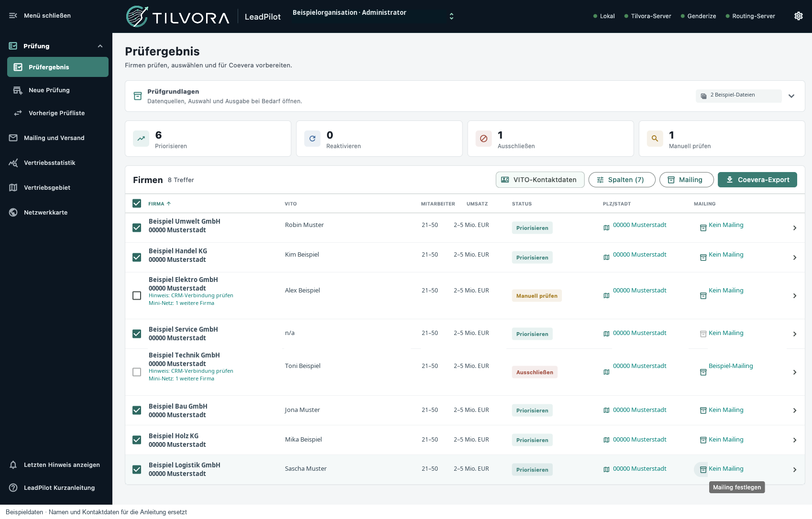The width and height of the screenshot is (812, 519).
Task: Open details arrow for Beispiel Technik GmbH
Action: [x=795, y=372]
